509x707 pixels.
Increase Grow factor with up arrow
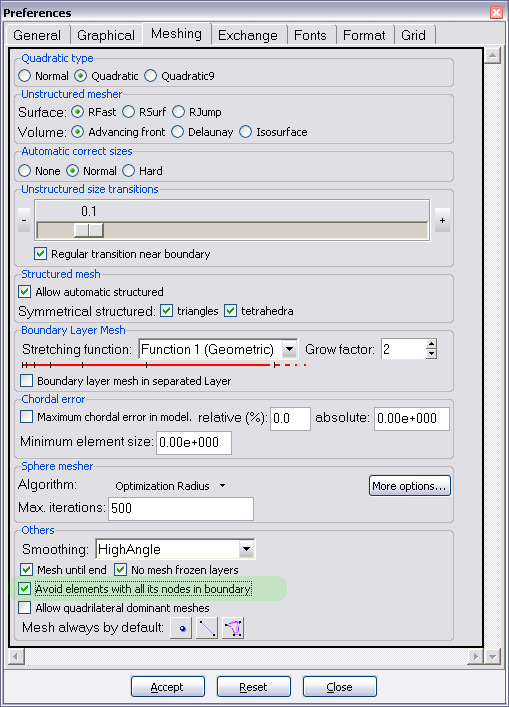(x=431, y=344)
